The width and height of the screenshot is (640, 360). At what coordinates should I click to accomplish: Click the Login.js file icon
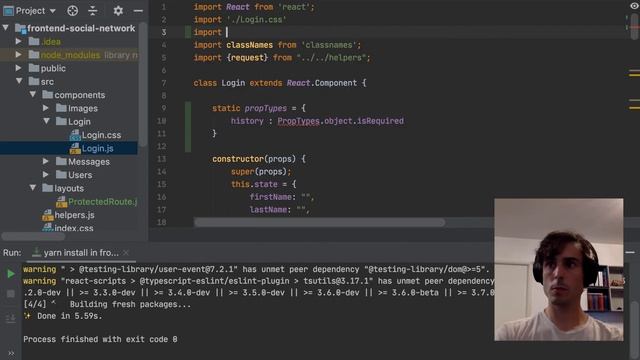click(75, 148)
